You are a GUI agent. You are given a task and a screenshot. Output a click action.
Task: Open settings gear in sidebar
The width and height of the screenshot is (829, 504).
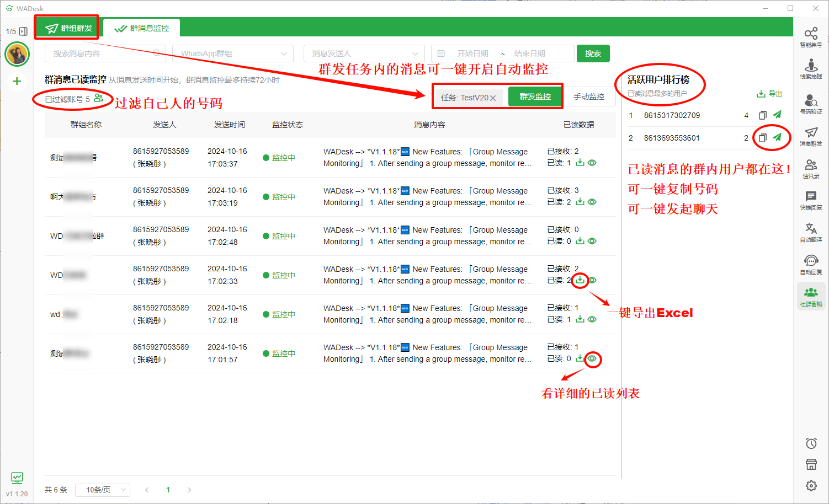click(811, 486)
